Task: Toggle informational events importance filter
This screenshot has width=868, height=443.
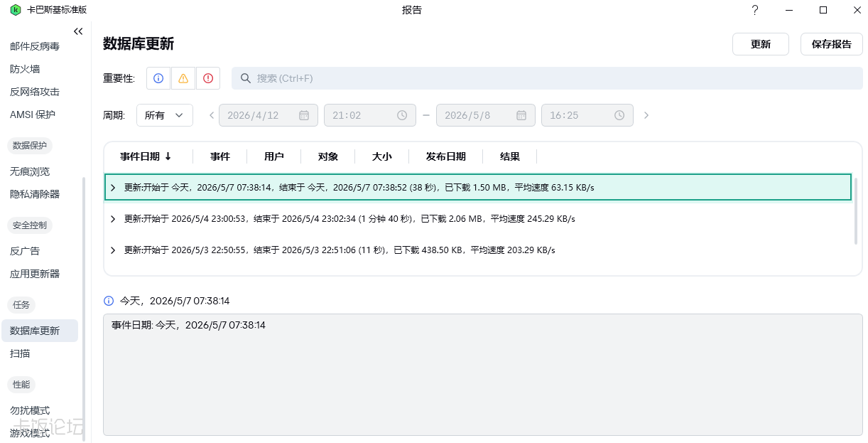Action: click(158, 78)
